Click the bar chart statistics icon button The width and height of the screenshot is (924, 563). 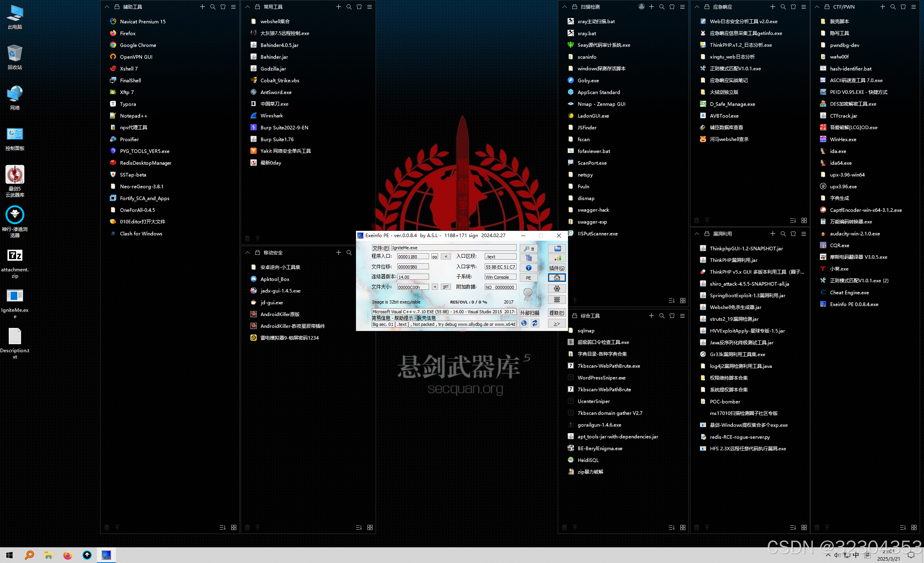pos(557,258)
